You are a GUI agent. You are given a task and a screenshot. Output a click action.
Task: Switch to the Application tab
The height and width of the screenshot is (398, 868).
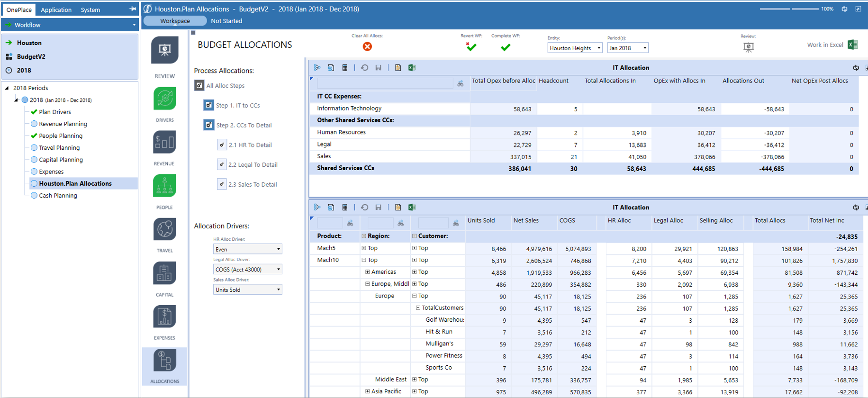(x=56, y=9)
